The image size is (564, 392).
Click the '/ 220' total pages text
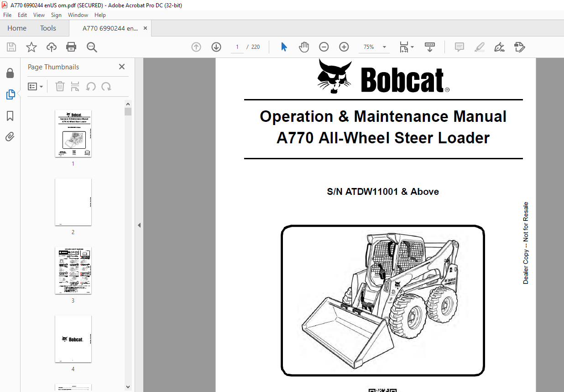pos(253,47)
